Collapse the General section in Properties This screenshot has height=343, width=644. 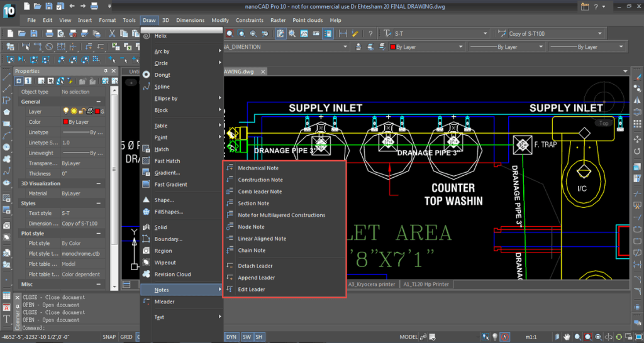click(x=99, y=102)
